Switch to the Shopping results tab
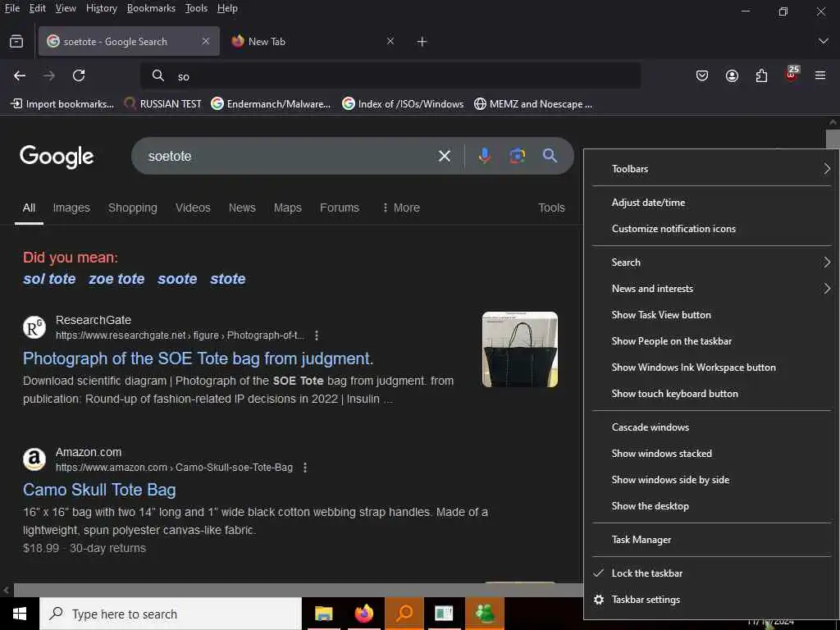This screenshot has width=840, height=630. click(x=132, y=208)
